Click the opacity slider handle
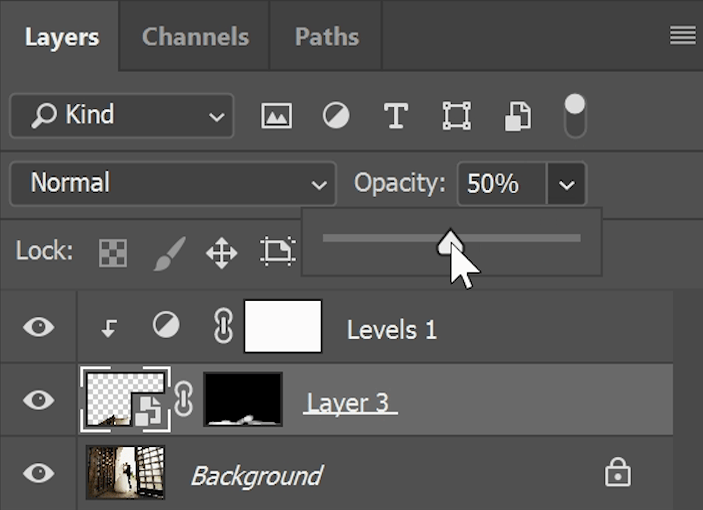 [451, 241]
